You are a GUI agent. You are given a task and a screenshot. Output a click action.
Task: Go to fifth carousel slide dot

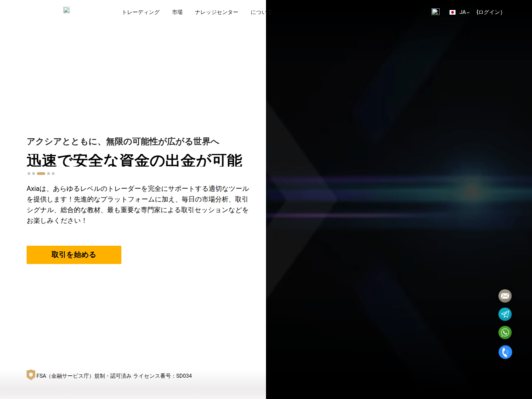(x=53, y=174)
